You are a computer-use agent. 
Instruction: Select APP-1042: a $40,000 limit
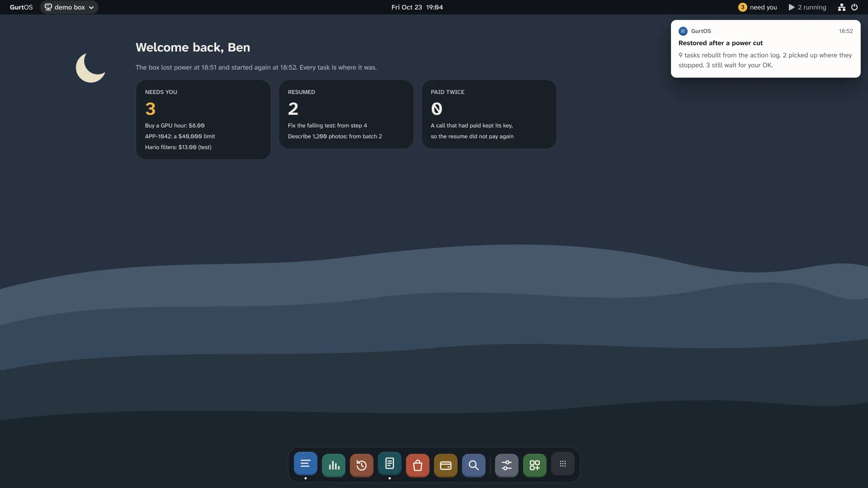180,136
